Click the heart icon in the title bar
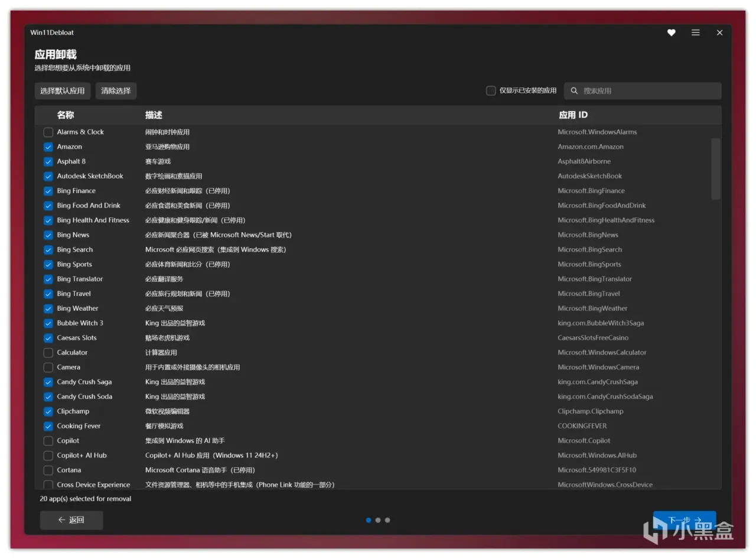 (671, 32)
